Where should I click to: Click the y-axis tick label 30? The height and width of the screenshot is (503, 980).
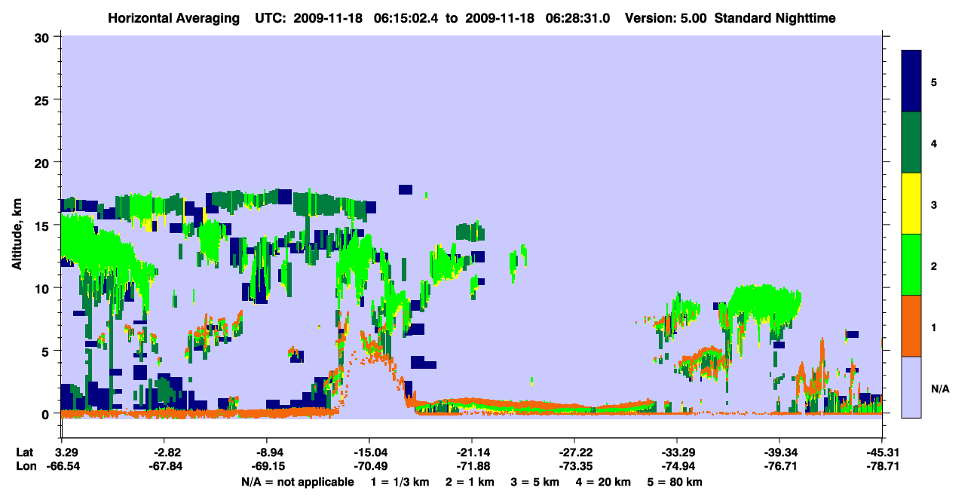(x=44, y=37)
